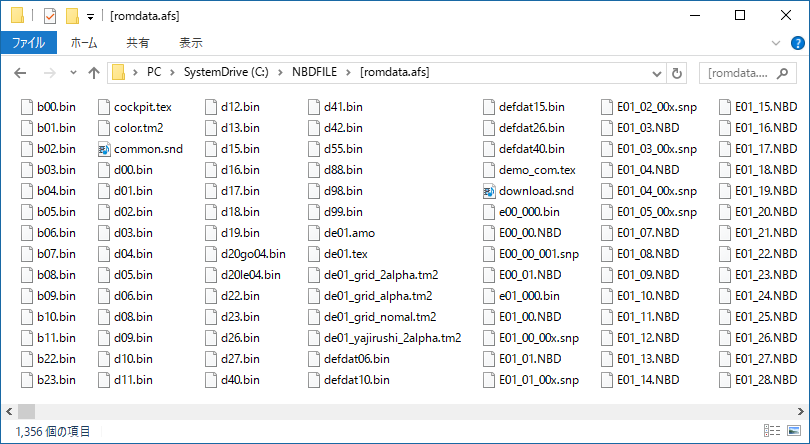
Task: Open recent locations dropdown arrow
Action: [x=73, y=73]
